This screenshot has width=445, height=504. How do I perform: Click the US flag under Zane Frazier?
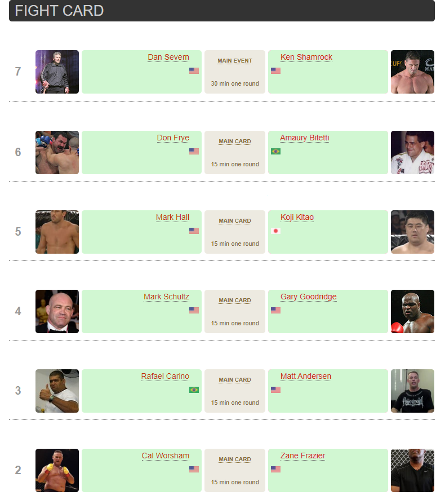pyautogui.click(x=275, y=469)
